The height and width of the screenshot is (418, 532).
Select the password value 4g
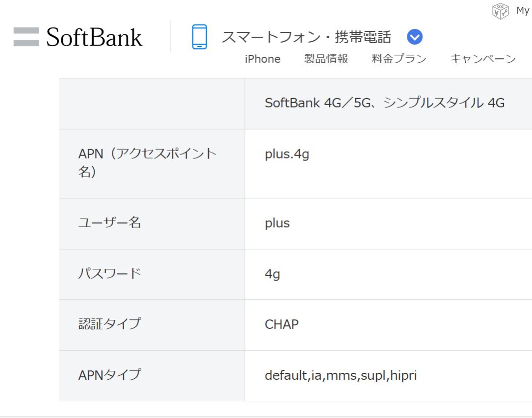[x=272, y=274]
